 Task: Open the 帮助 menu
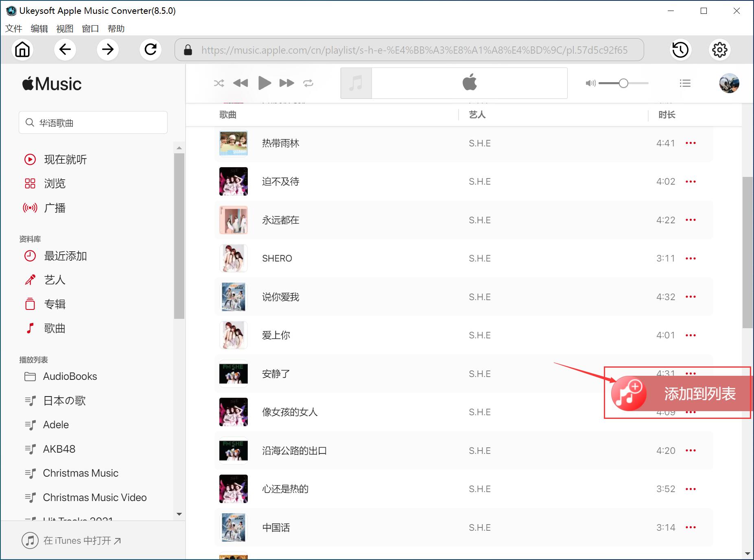tap(116, 28)
